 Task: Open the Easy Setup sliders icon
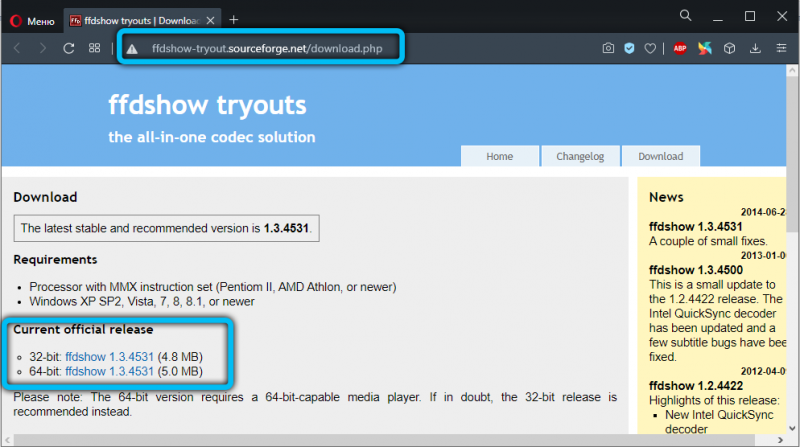(x=781, y=48)
